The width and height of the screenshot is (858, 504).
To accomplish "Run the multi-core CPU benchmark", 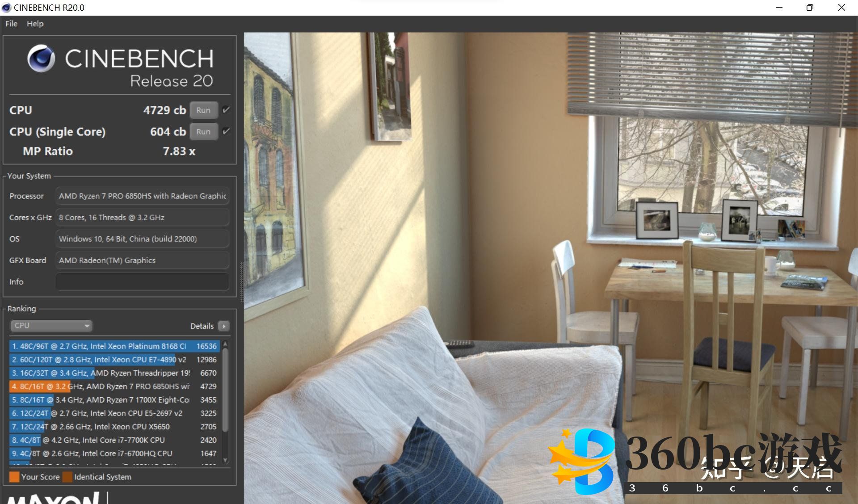I will (x=203, y=110).
